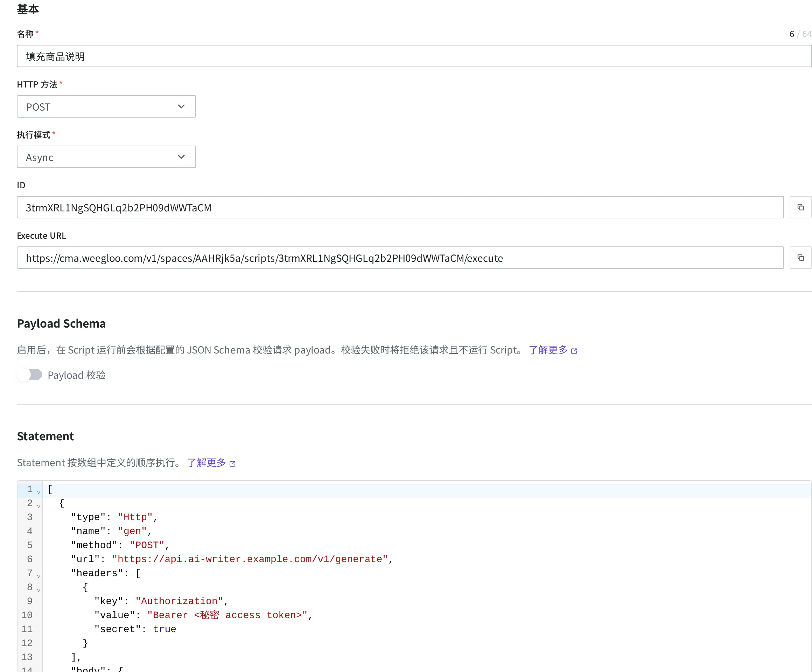Click the "secret": true code line
This screenshot has height=672, width=812.
click(135, 629)
